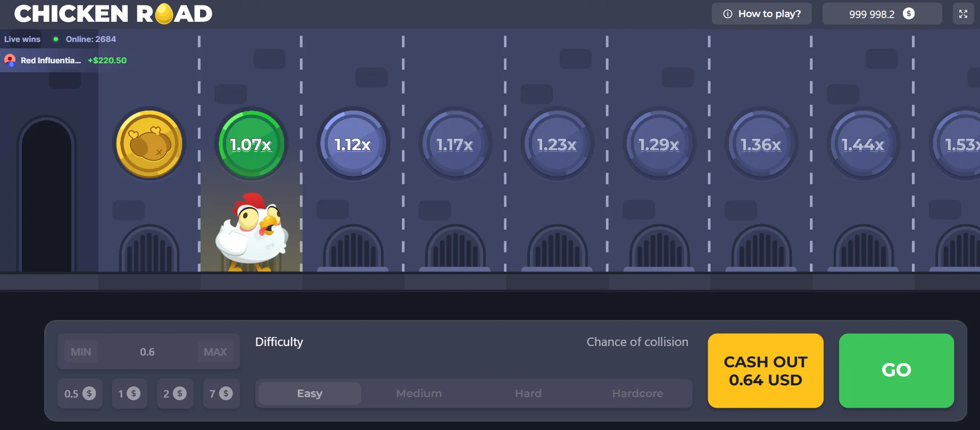The width and height of the screenshot is (980, 430).
Task: Choose the 7 dollar quick bet
Action: click(221, 394)
